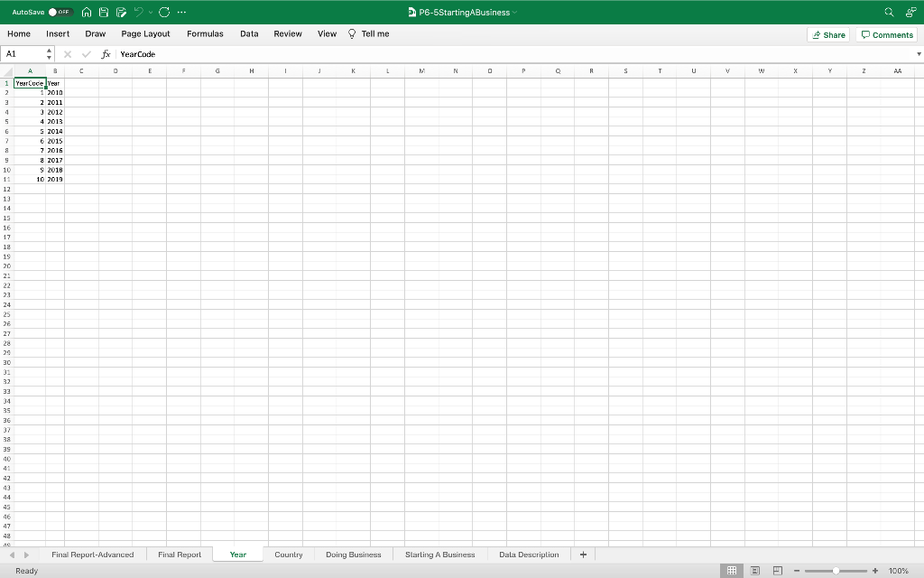Open Page Break Preview from the status bar
924x578 pixels.
[776, 570]
